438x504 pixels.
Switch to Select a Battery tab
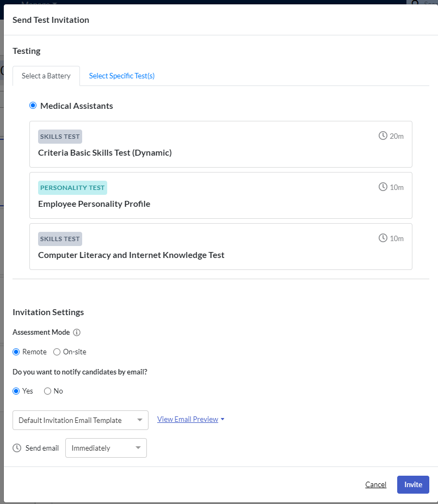pyautogui.click(x=46, y=76)
